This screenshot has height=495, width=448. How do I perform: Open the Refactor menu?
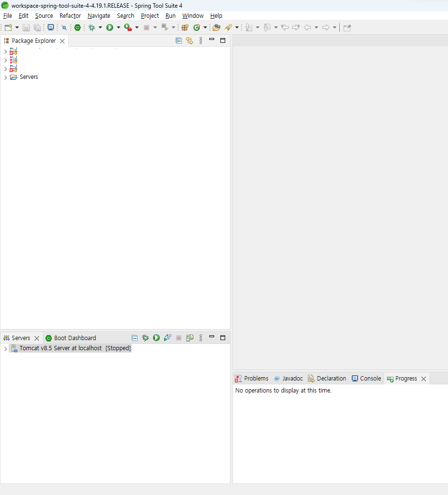point(70,16)
